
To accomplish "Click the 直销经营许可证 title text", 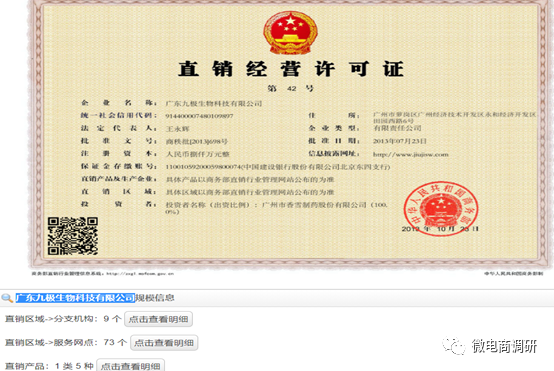I will (x=290, y=69).
